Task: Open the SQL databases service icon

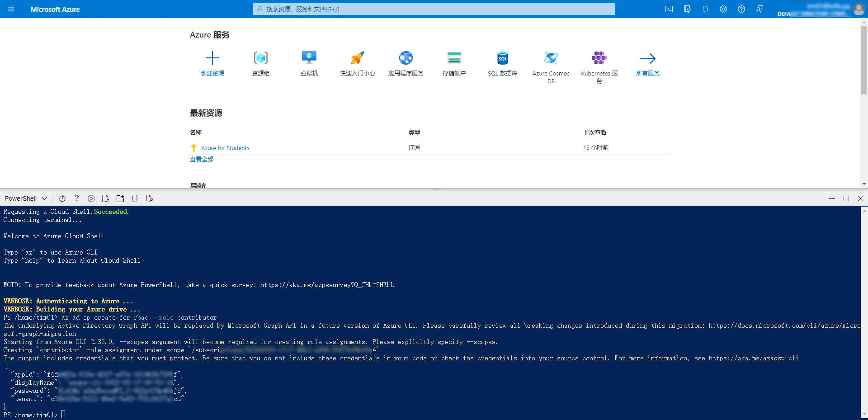Action: click(502, 58)
